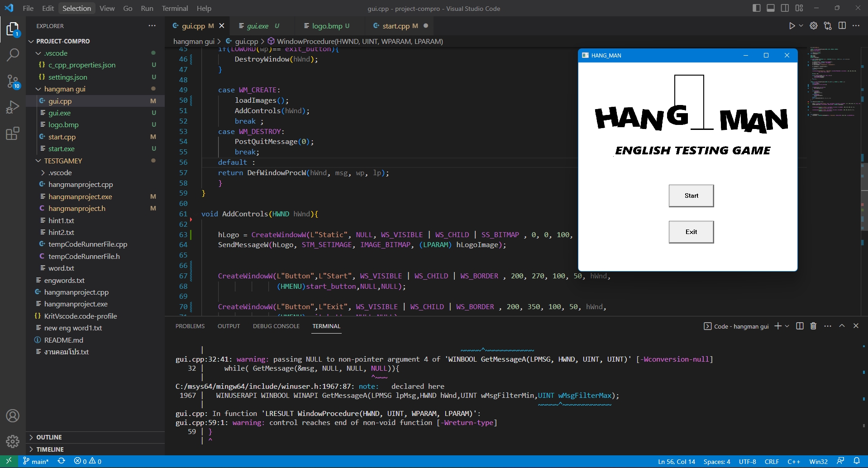Open the Extensions panel
This screenshot has height=468, width=868.
pyautogui.click(x=13, y=133)
